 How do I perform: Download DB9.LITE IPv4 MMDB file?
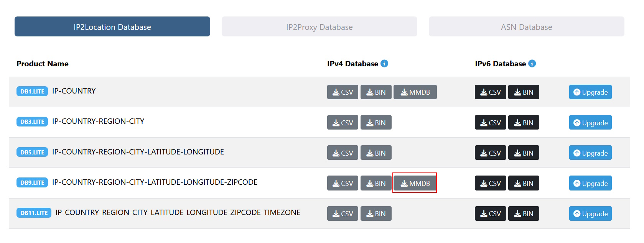pyautogui.click(x=415, y=183)
